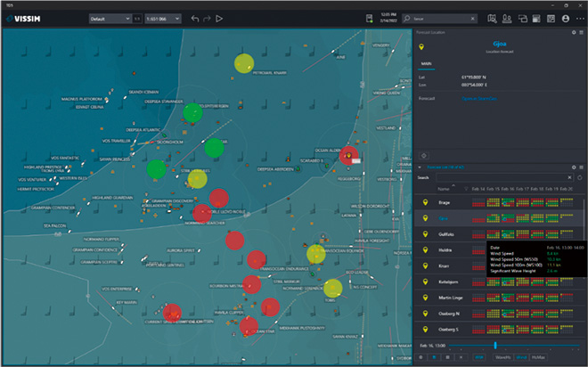Open the user account icon
Screen dimensions: 588x367
[566, 19]
